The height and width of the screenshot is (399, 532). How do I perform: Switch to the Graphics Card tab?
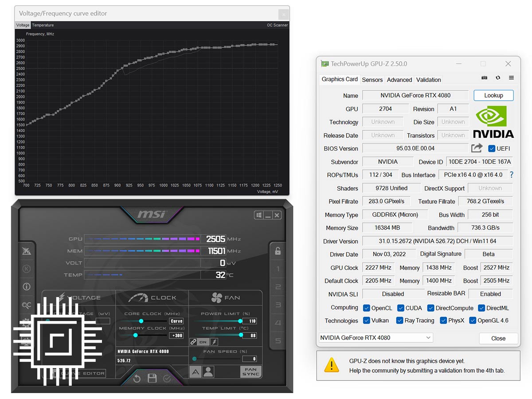point(340,79)
